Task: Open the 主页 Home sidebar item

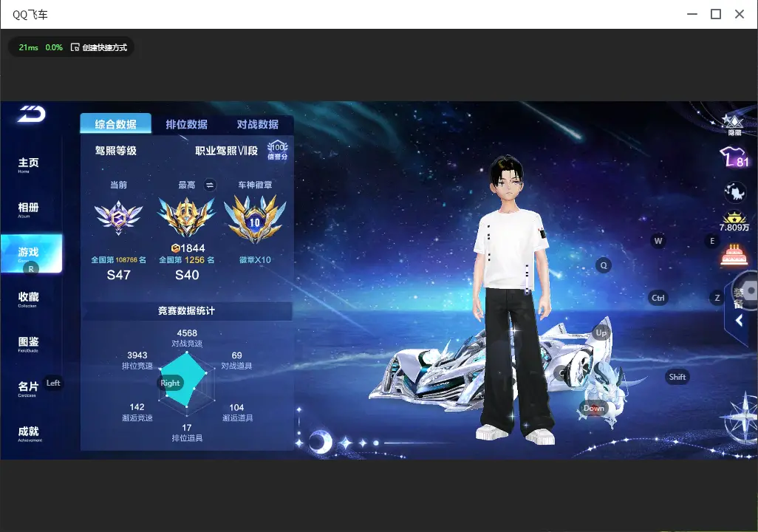Action: pyautogui.click(x=28, y=165)
